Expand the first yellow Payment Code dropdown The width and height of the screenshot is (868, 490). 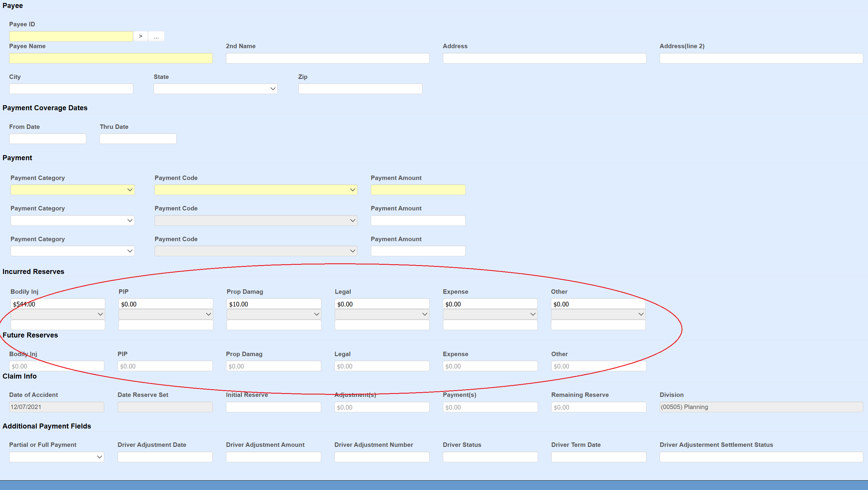[256, 190]
